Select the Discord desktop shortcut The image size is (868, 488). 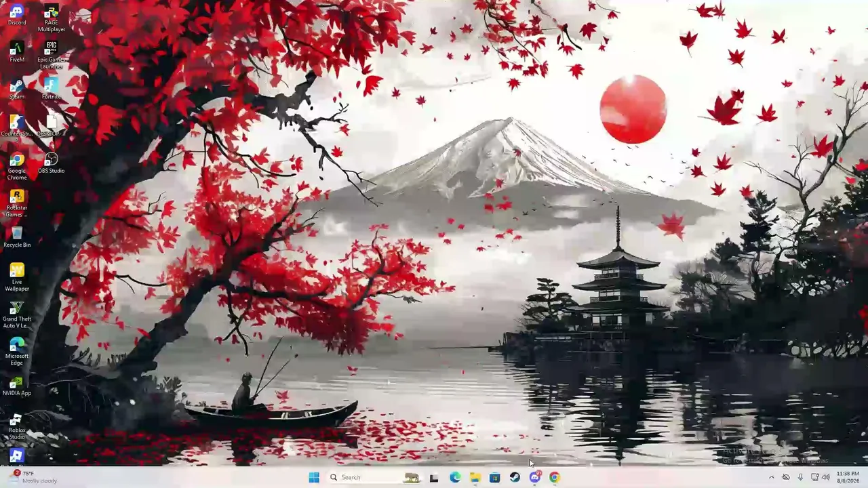pos(17,15)
